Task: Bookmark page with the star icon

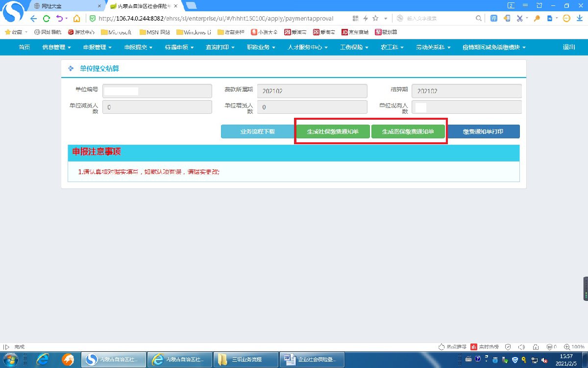Action: [375, 18]
